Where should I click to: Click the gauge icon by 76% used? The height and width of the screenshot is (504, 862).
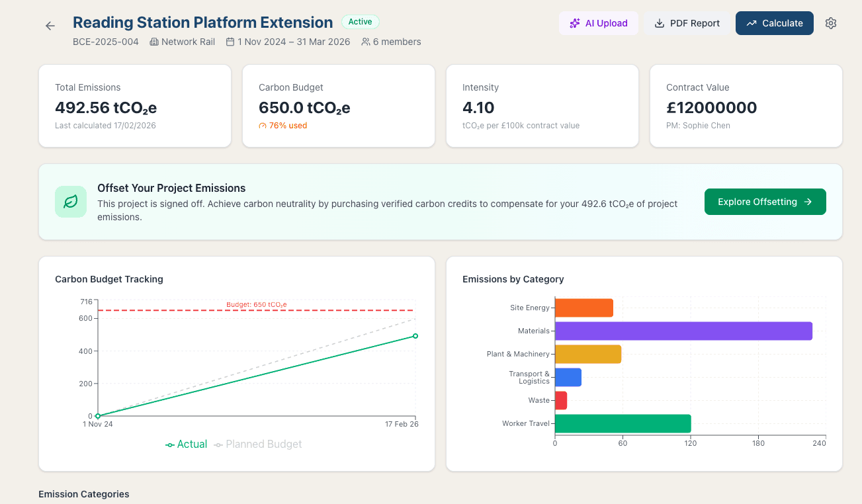tap(263, 126)
